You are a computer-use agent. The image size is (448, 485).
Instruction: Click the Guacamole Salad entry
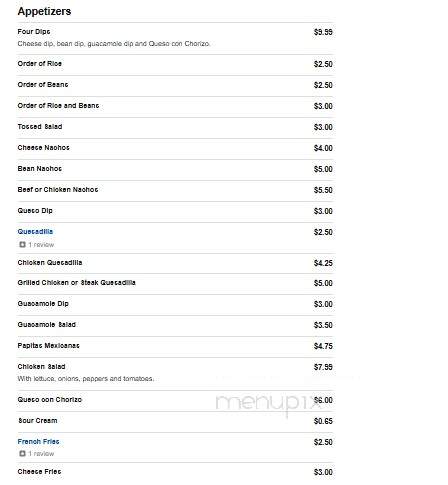point(47,325)
